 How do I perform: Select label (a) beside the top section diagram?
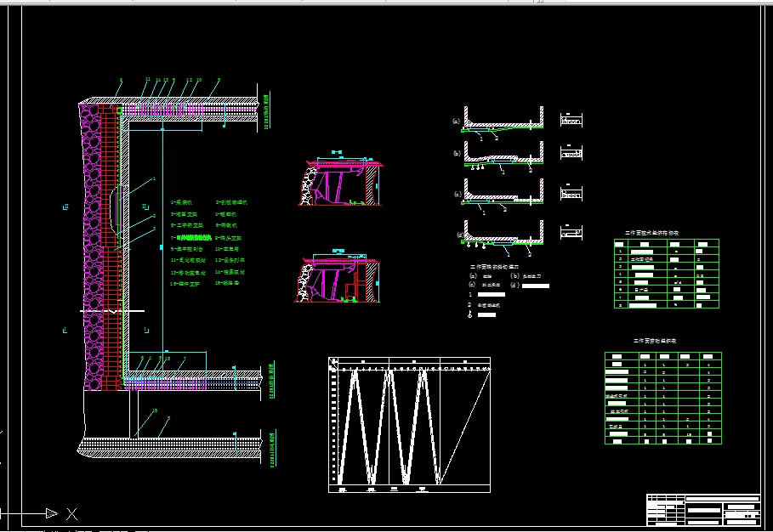456,121
